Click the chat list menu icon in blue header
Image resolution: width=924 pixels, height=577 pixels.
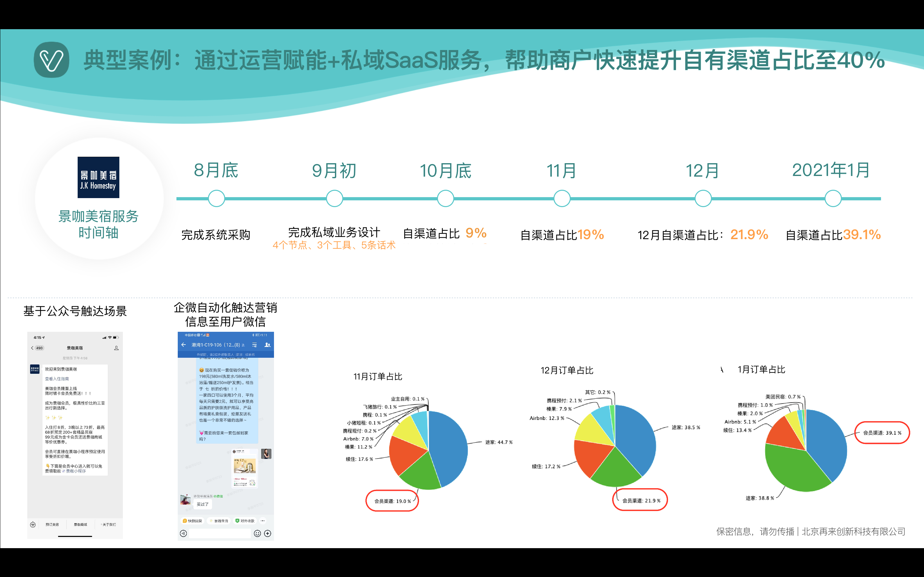tap(255, 345)
